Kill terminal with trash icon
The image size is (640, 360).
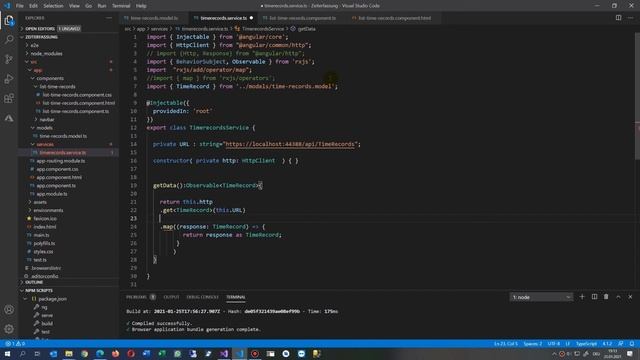point(606,297)
